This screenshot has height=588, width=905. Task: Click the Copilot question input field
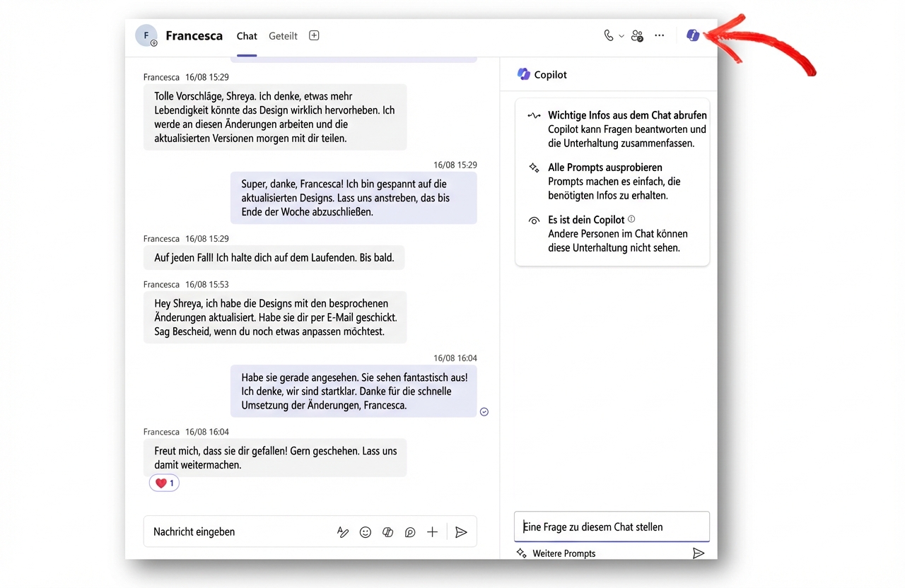612,527
